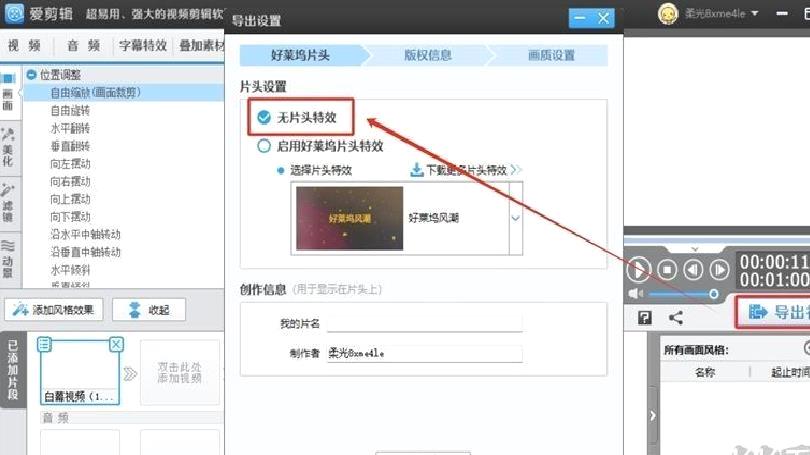Image resolution: width=810 pixels, height=455 pixels.
Task: Mute audio with the speaker icon
Action: click(635, 294)
